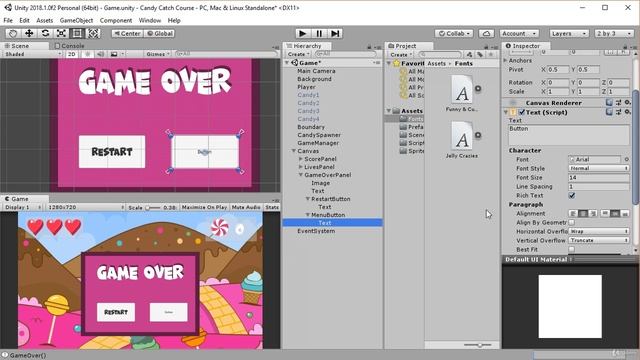This screenshot has width=640, height=360.
Task: Select EventSystem in Hierarchy
Action: pos(316,231)
